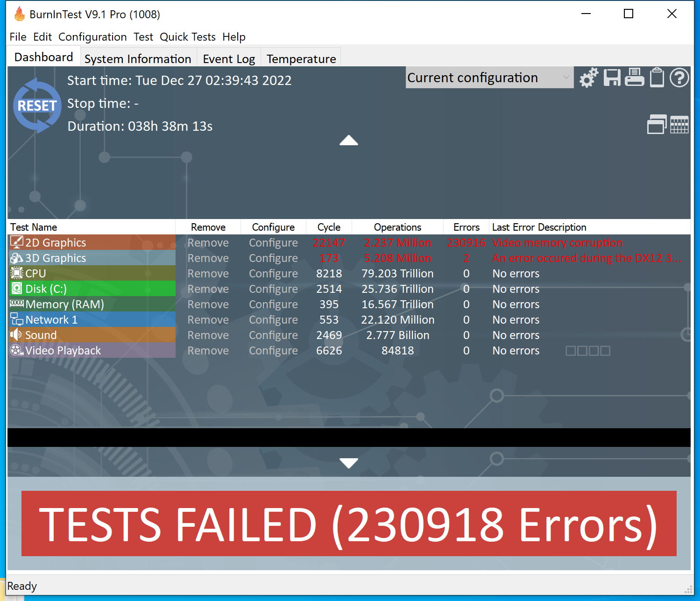Screen dimensions: 700x601
Task: Configure the 2D Graphics test
Action: pyautogui.click(x=273, y=243)
